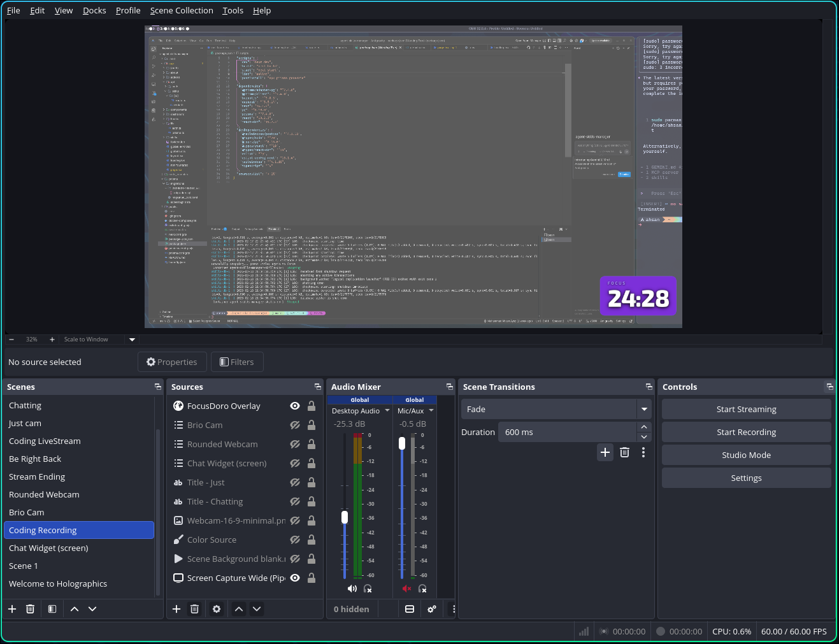Toggle vertical layout in the Audio Mixer
The image size is (839, 644).
point(410,609)
